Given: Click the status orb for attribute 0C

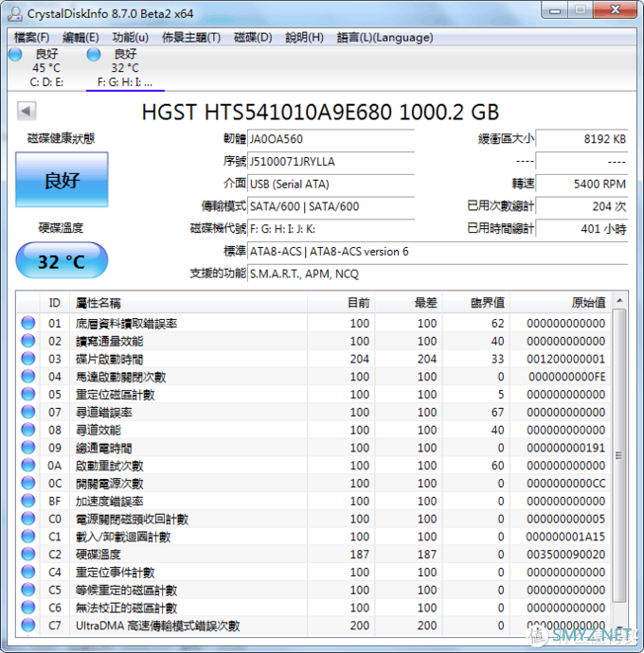Looking at the screenshot, I should click(x=28, y=483).
